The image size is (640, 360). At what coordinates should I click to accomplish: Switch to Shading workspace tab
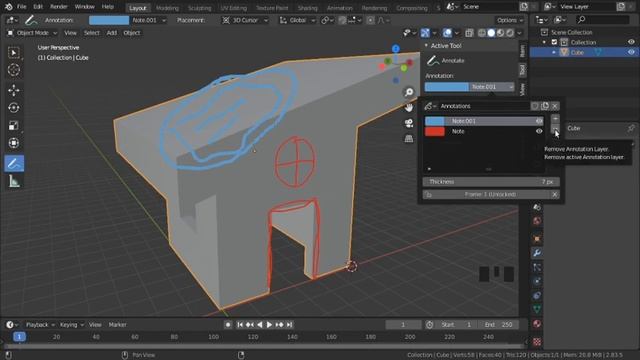307,8
